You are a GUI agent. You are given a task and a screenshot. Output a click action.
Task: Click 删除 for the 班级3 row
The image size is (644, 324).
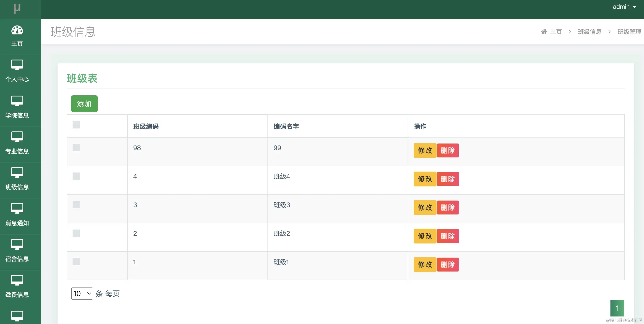click(x=448, y=207)
